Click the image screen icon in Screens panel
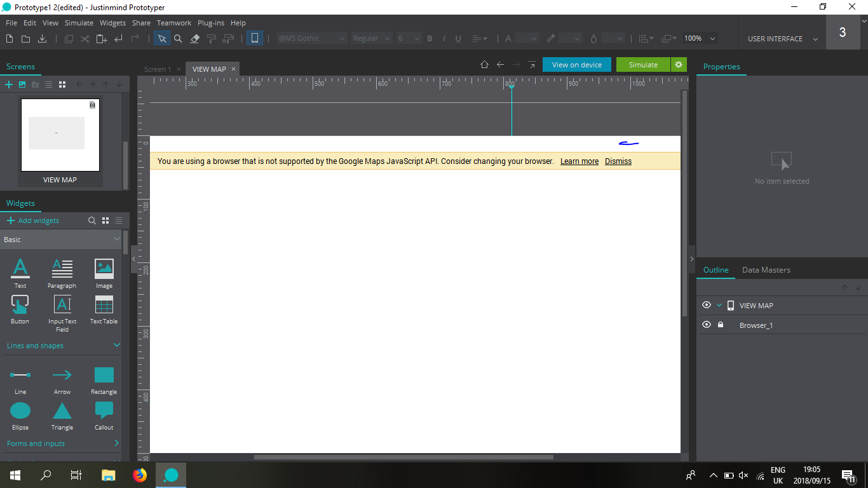The image size is (868, 488). pyautogui.click(x=22, y=84)
